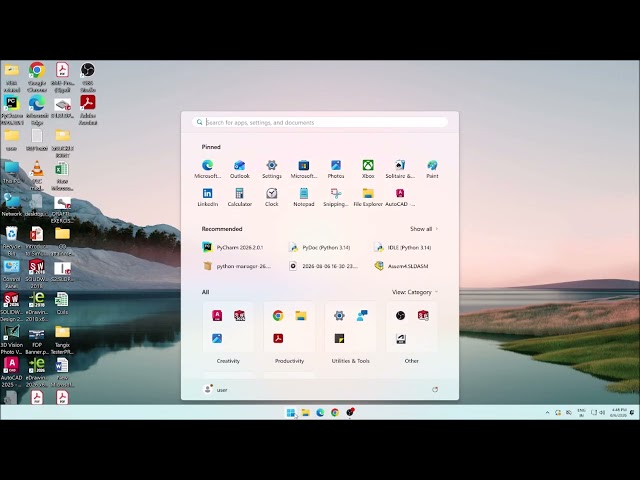Open the pinned Paint app
Viewport: 640px width, 480px height.
coord(432,169)
